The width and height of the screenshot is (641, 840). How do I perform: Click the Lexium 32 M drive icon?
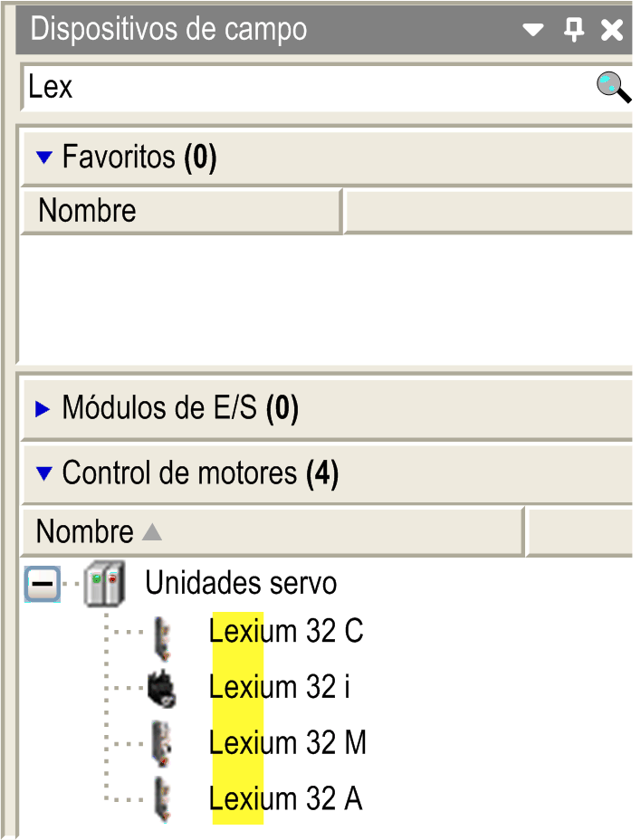point(162,743)
